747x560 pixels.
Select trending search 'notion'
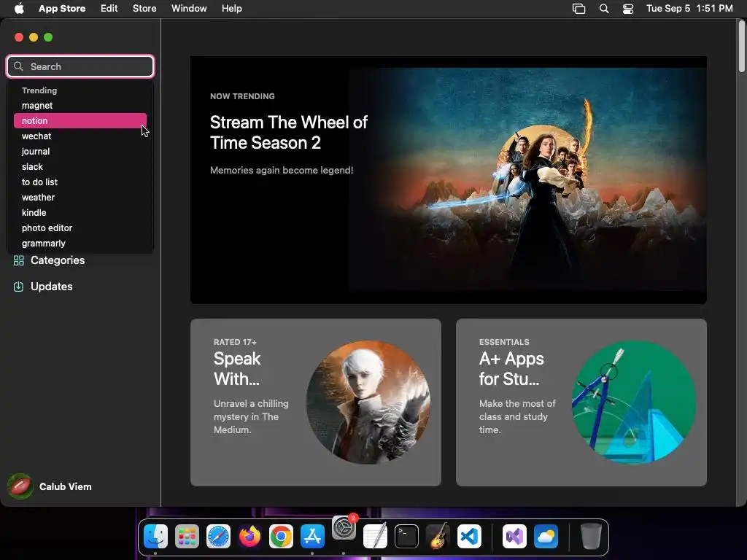pos(80,120)
